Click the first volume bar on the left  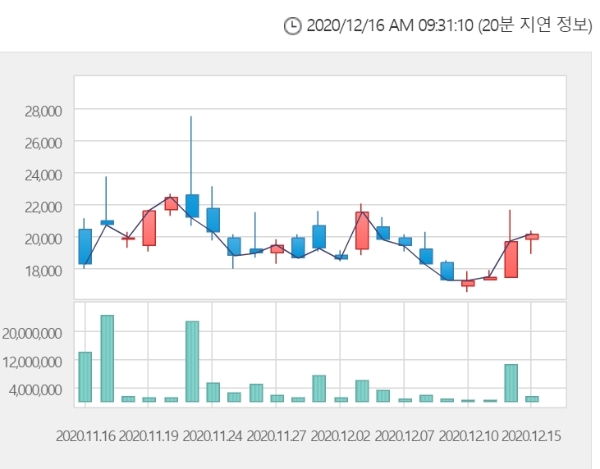[85, 377]
